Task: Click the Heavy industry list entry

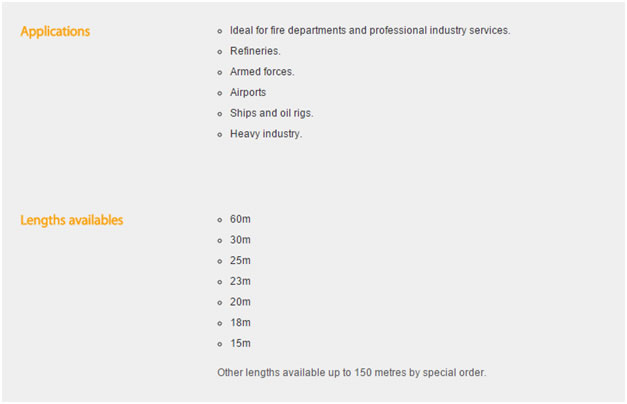Action: (x=265, y=134)
